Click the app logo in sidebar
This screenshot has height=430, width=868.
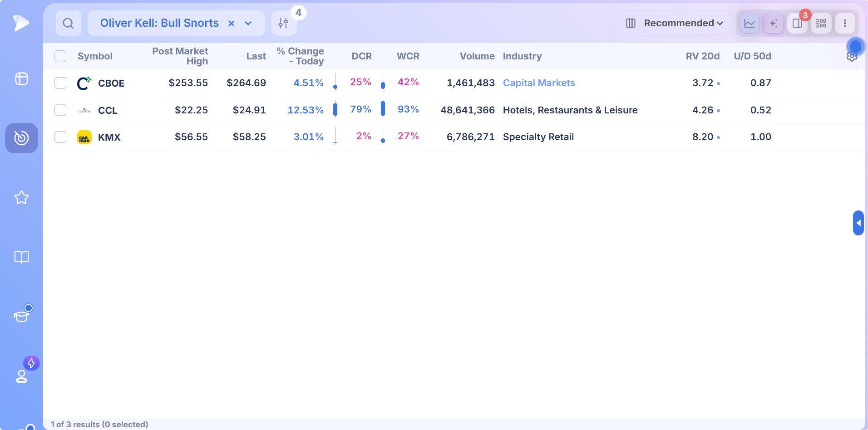click(21, 23)
